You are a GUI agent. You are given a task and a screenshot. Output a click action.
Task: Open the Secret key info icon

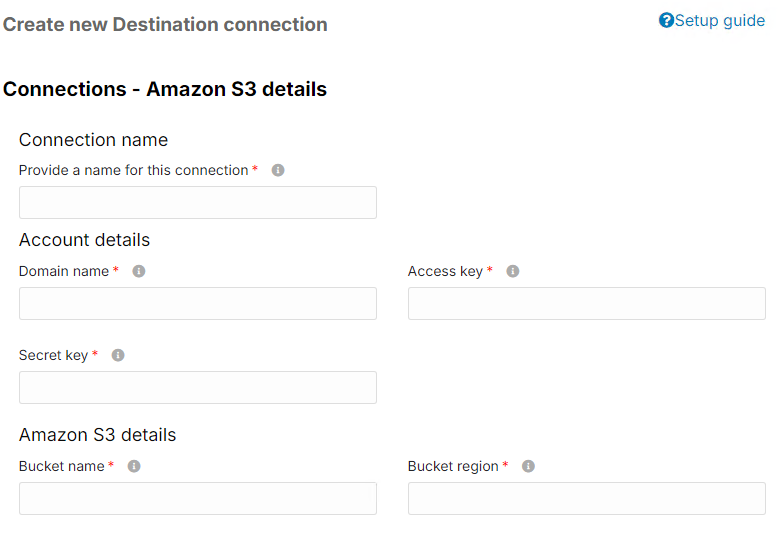(118, 355)
